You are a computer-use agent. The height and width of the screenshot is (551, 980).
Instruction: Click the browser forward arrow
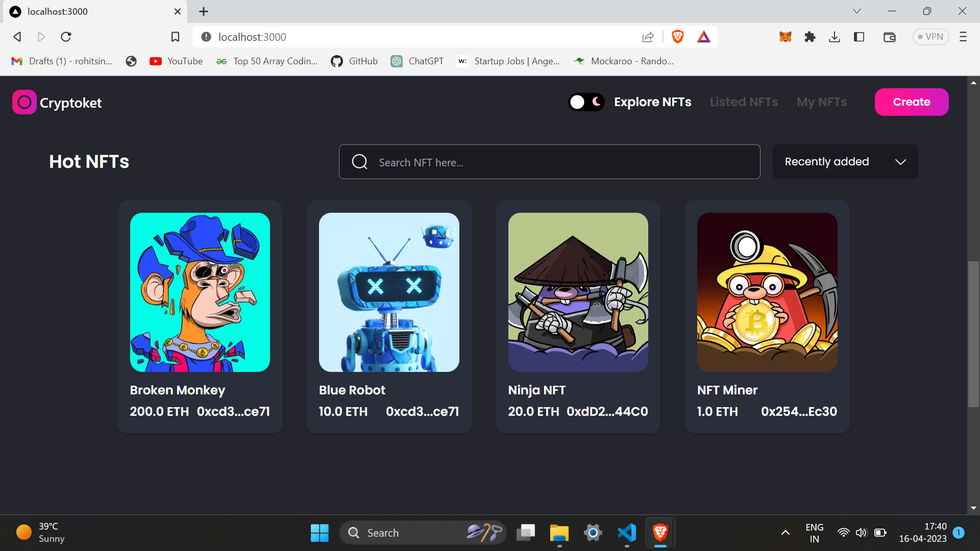(x=41, y=37)
